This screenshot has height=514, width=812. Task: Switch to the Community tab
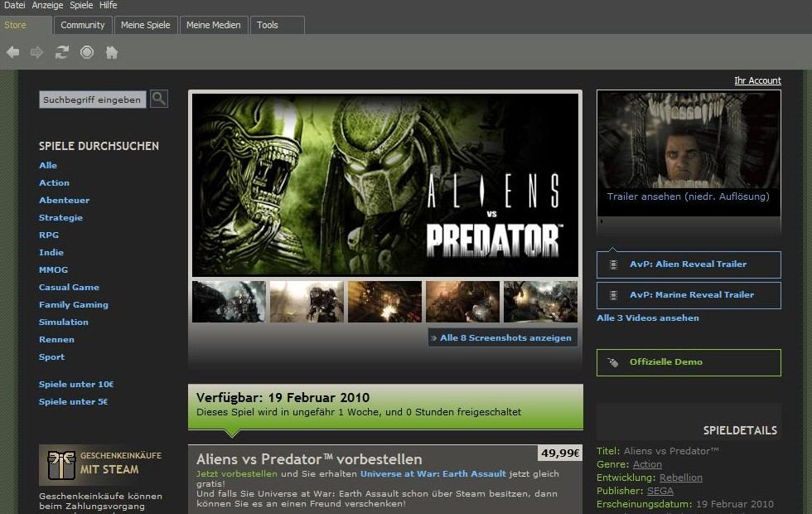click(x=83, y=25)
